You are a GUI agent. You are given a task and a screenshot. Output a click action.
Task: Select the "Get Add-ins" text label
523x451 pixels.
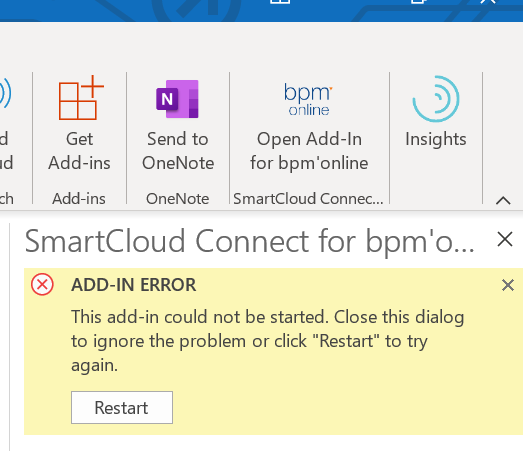tap(79, 151)
